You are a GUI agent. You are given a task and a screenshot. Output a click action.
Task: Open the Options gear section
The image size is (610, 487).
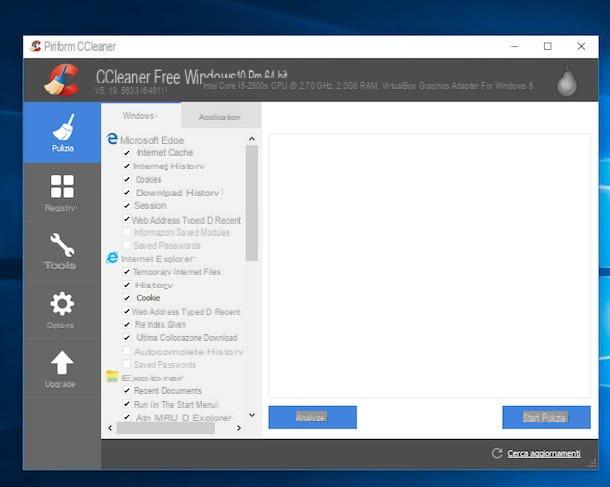[x=62, y=310]
